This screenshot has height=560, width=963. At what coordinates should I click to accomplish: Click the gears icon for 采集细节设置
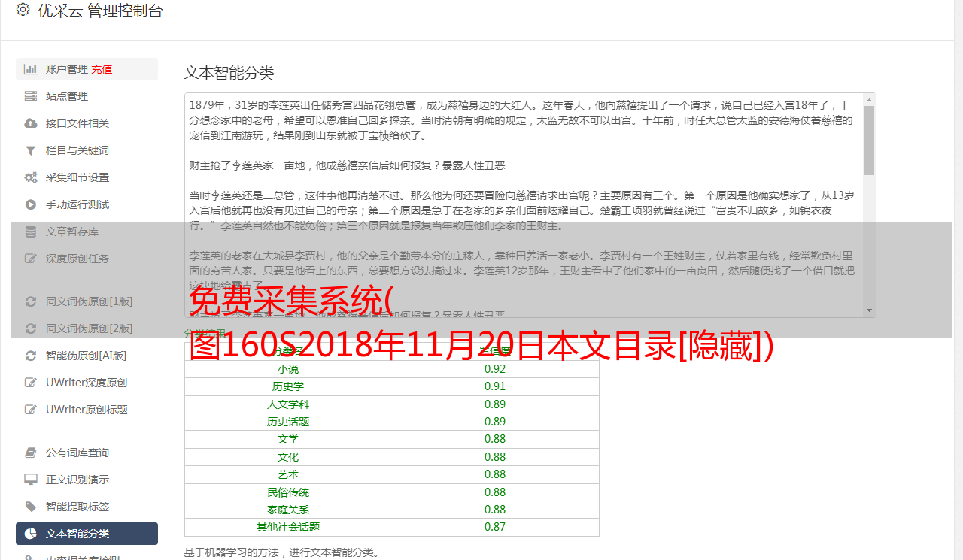[31, 177]
